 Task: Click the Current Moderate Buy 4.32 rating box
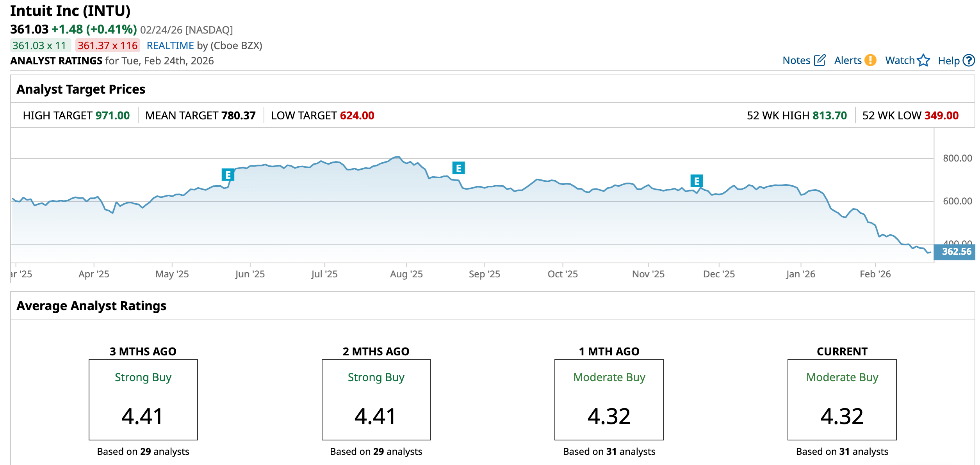pos(842,399)
